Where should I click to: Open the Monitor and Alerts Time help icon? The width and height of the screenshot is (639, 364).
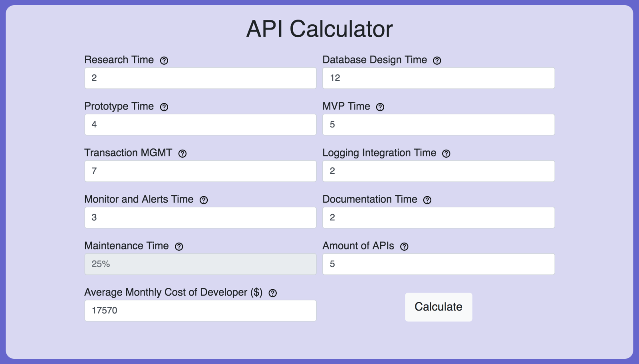tap(204, 200)
